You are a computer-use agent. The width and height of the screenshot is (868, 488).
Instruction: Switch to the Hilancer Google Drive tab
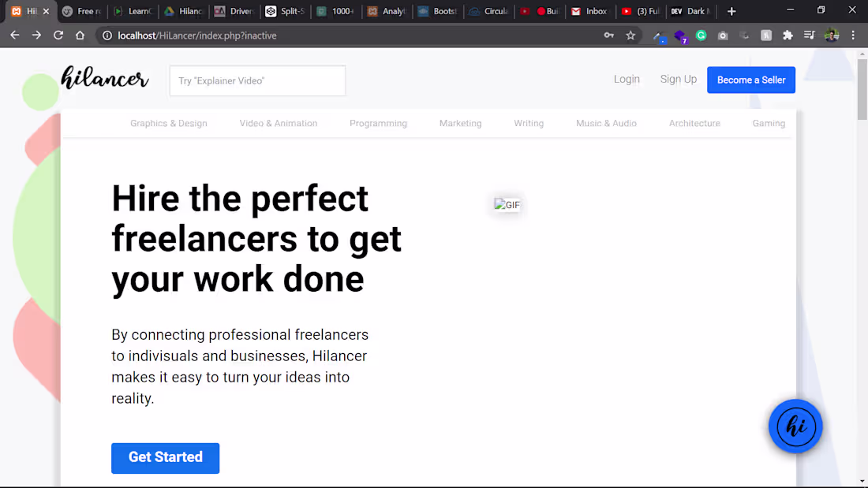click(184, 11)
